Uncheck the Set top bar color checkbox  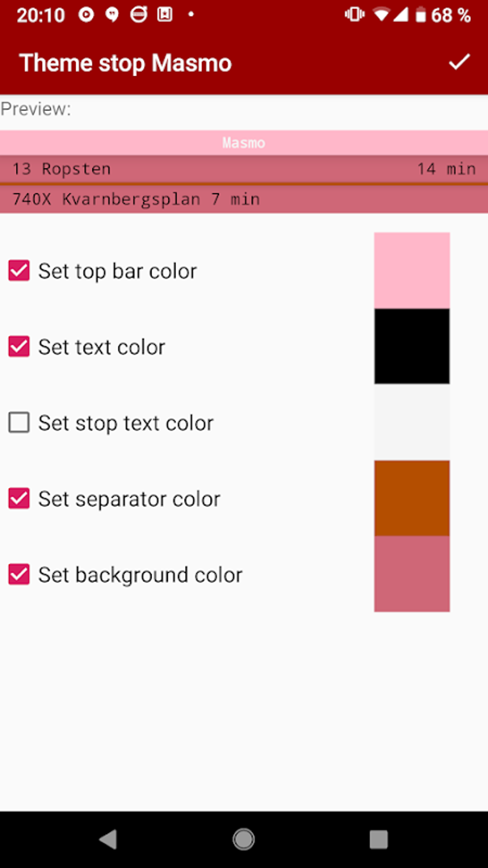[x=19, y=271]
